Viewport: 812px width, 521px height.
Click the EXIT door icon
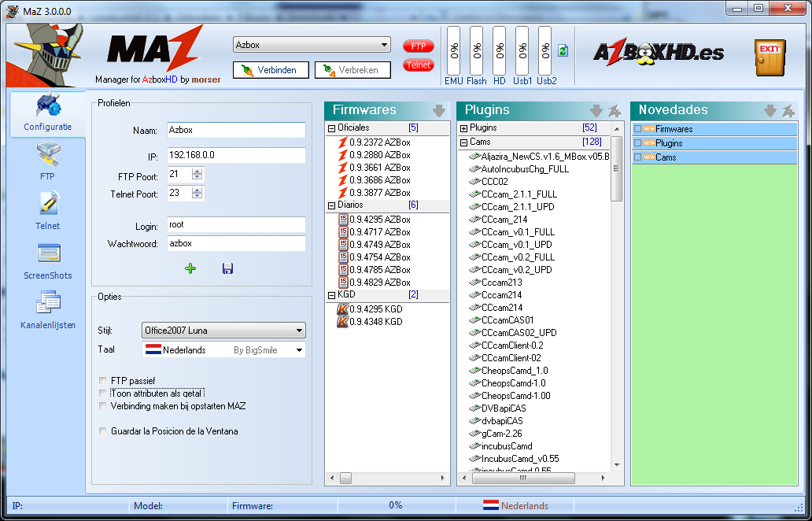(x=770, y=57)
